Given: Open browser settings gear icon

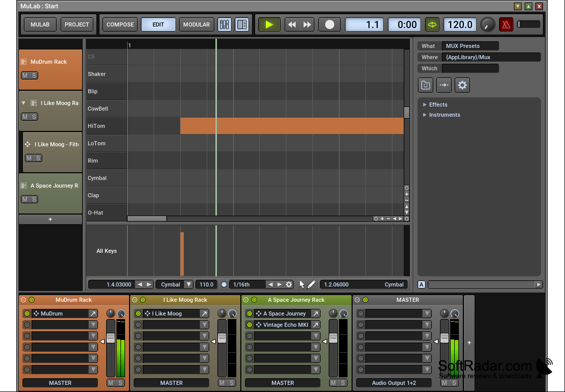Looking at the screenshot, I should point(462,85).
